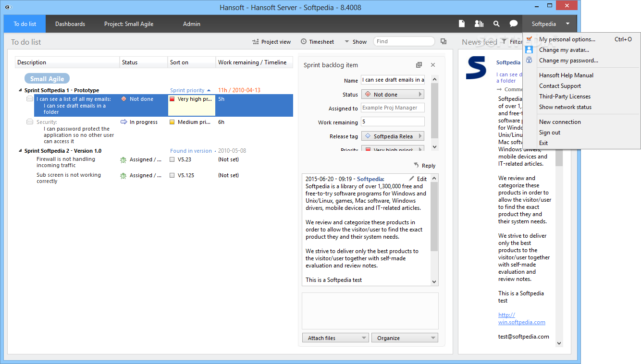Viewport: 641px width, 364px height.
Task: Toggle the V5.23 checkbox
Action: tap(172, 159)
